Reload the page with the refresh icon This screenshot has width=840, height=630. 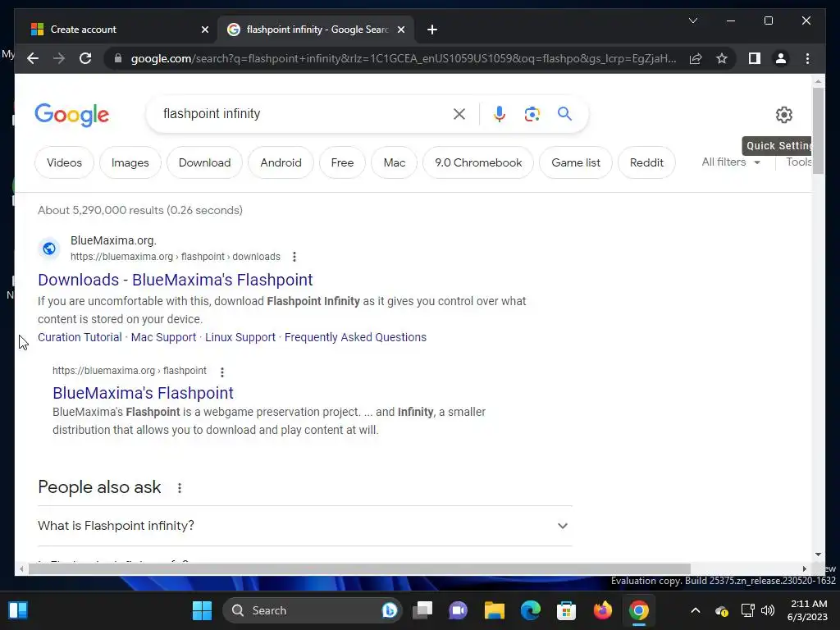pos(85,58)
